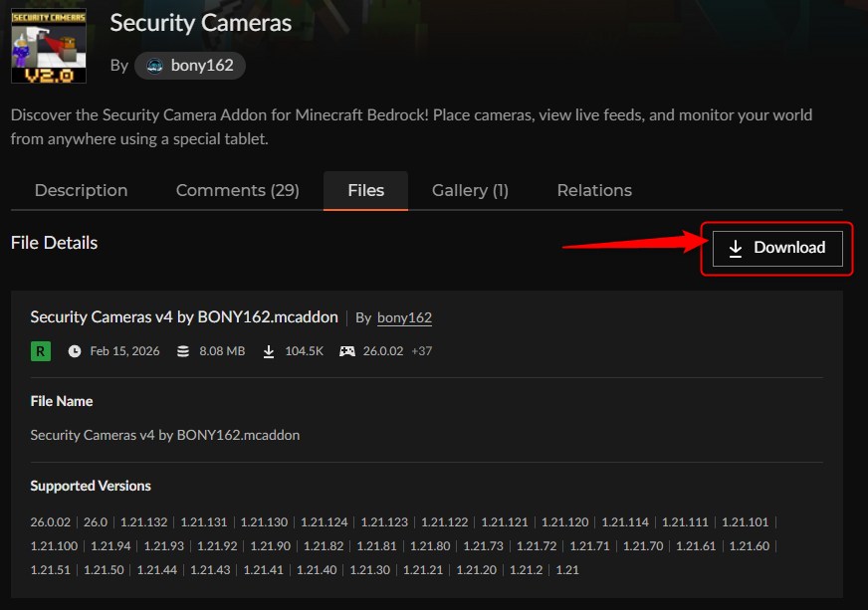Image resolution: width=868 pixels, height=610 pixels.
Task: Click supported version 1.21.71
Action: pyautogui.click(x=589, y=545)
